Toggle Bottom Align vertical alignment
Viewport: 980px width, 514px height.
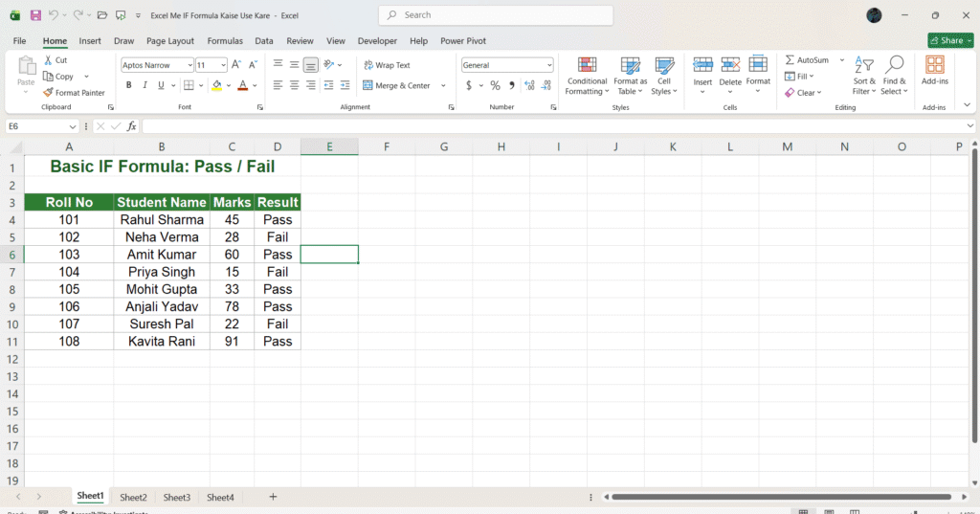point(311,64)
